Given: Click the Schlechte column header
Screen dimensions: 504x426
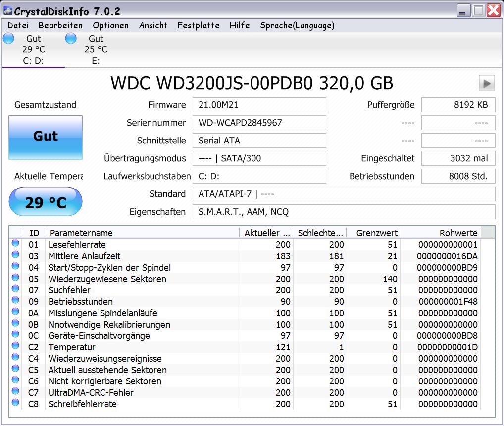Looking at the screenshot, I should (x=320, y=233).
